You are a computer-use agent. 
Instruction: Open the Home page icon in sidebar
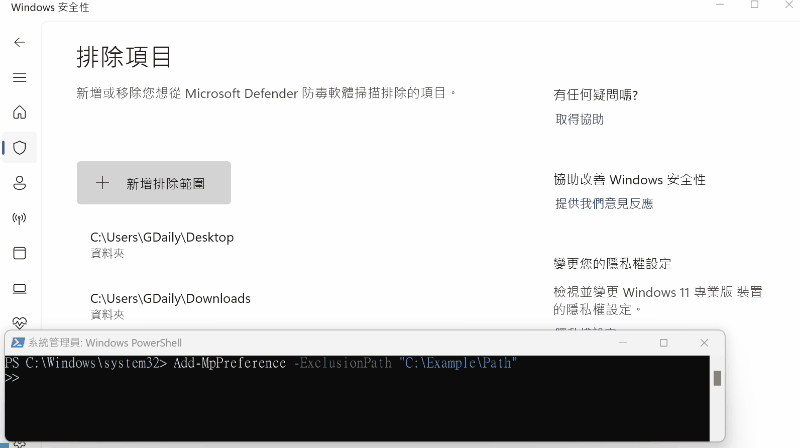(19, 112)
